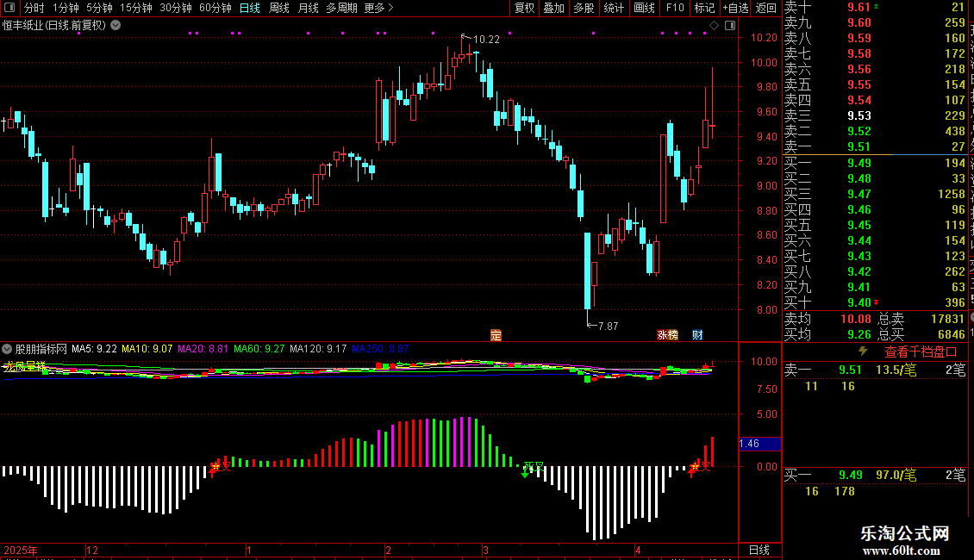Open 查看千档盘口 link

(x=921, y=352)
